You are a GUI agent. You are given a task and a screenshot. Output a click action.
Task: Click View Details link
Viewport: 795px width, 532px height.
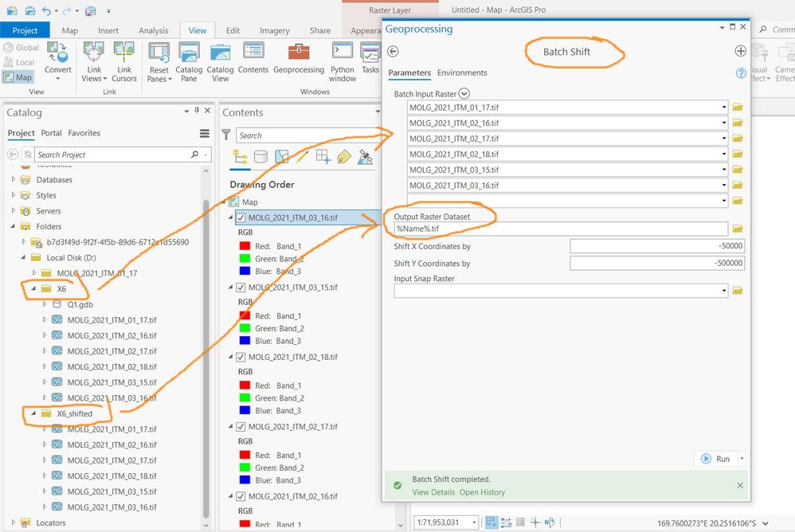433,492
